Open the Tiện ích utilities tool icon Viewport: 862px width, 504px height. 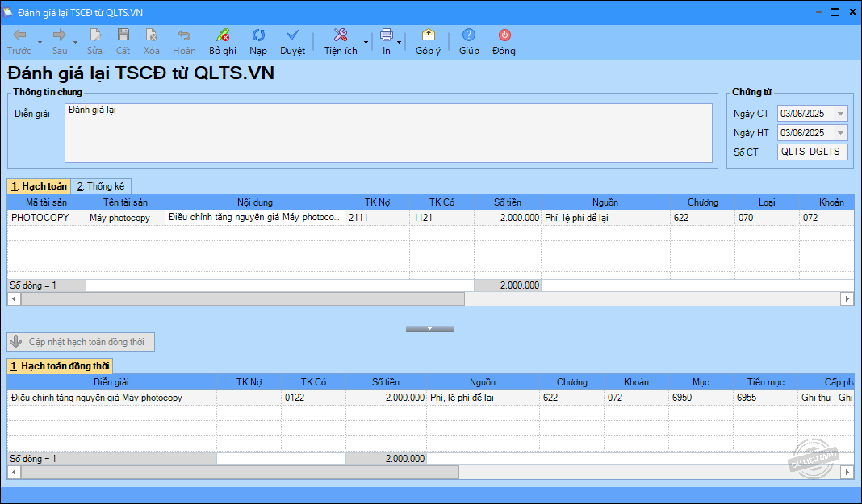[341, 35]
